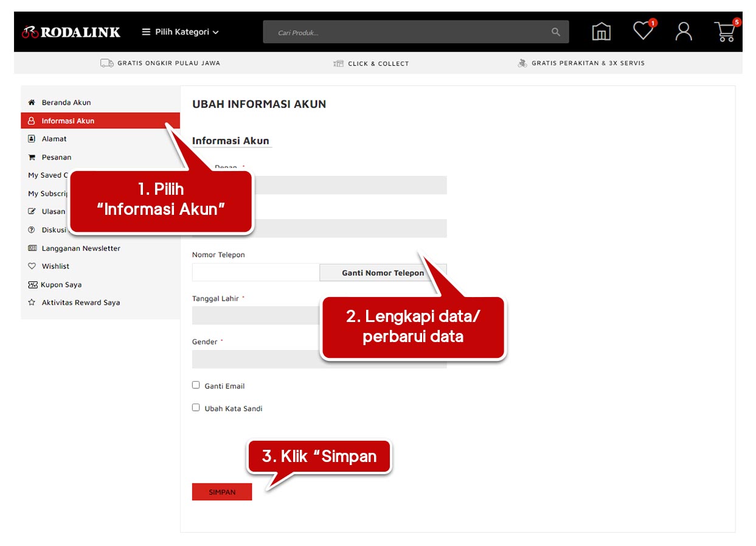
Task: Click the Rodalink logo
Action: (71, 32)
